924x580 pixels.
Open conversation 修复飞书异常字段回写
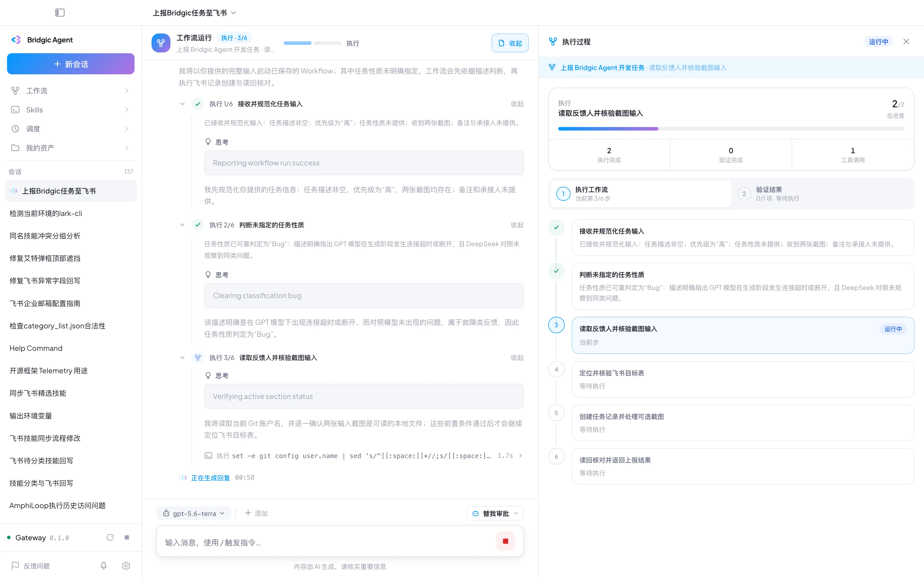(x=71, y=281)
